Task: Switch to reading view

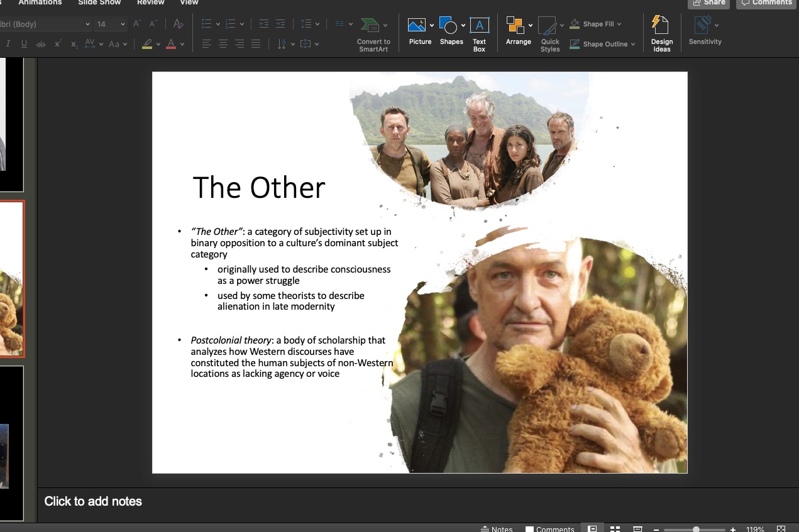Action: click(x=637, y=529)
